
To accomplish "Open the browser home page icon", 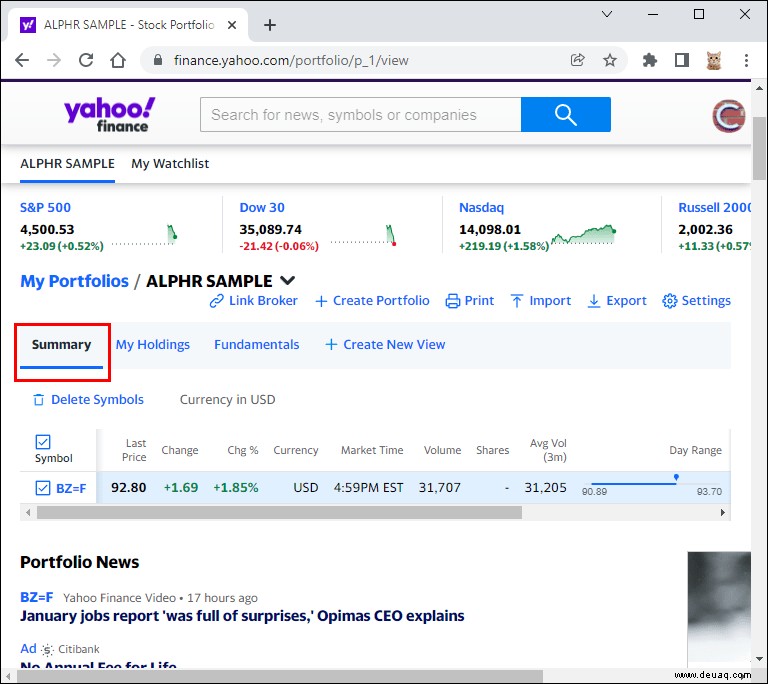I will 118,60.
